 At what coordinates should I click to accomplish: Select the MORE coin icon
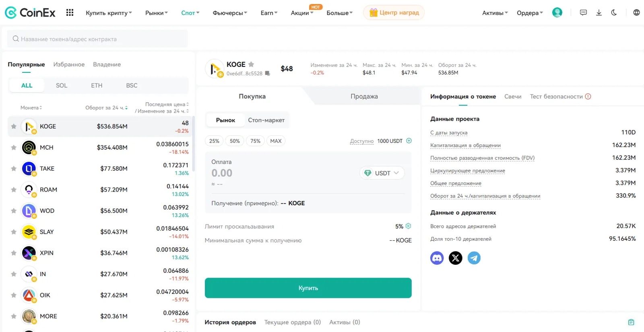(29, 316)
